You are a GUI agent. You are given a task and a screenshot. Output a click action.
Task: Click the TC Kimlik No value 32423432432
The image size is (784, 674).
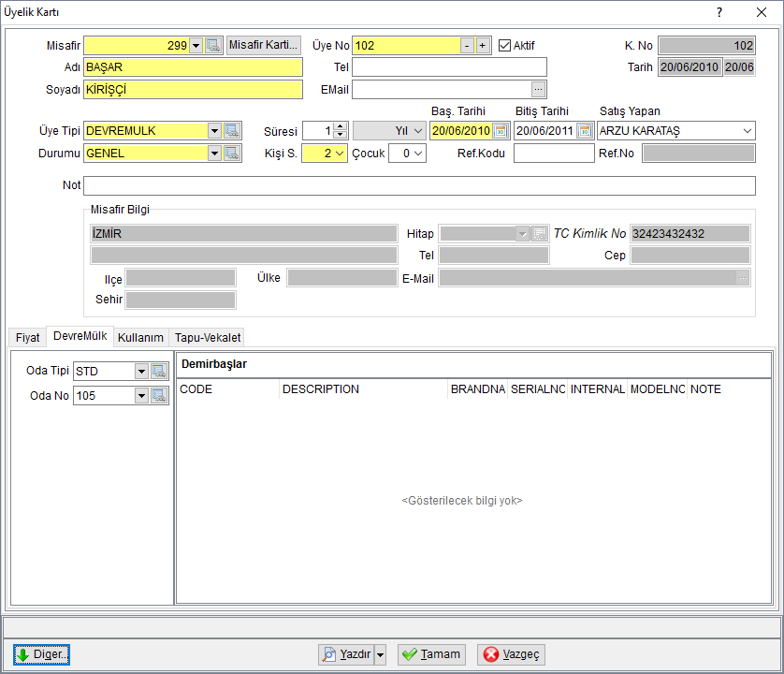point(690,234)
